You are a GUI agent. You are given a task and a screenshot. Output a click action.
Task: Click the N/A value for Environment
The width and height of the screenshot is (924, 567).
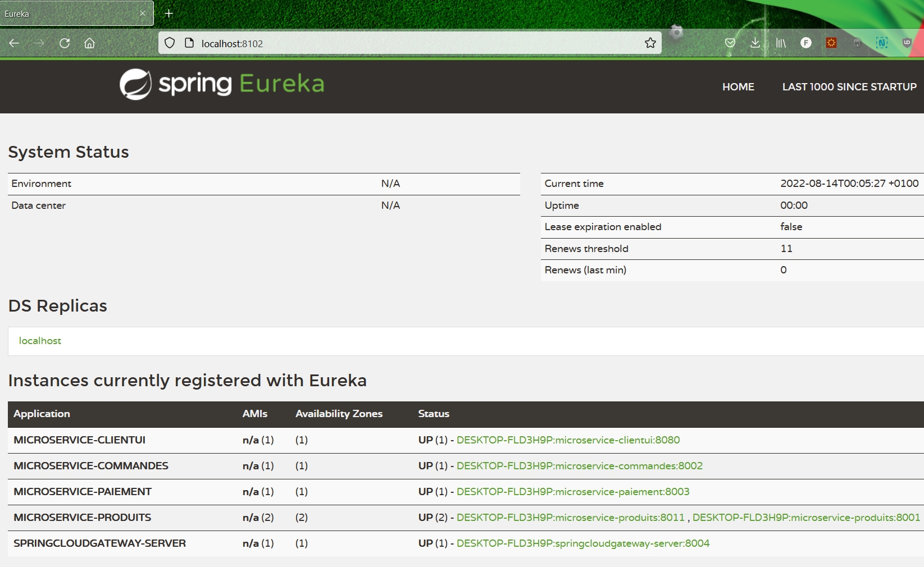[390, 184]
